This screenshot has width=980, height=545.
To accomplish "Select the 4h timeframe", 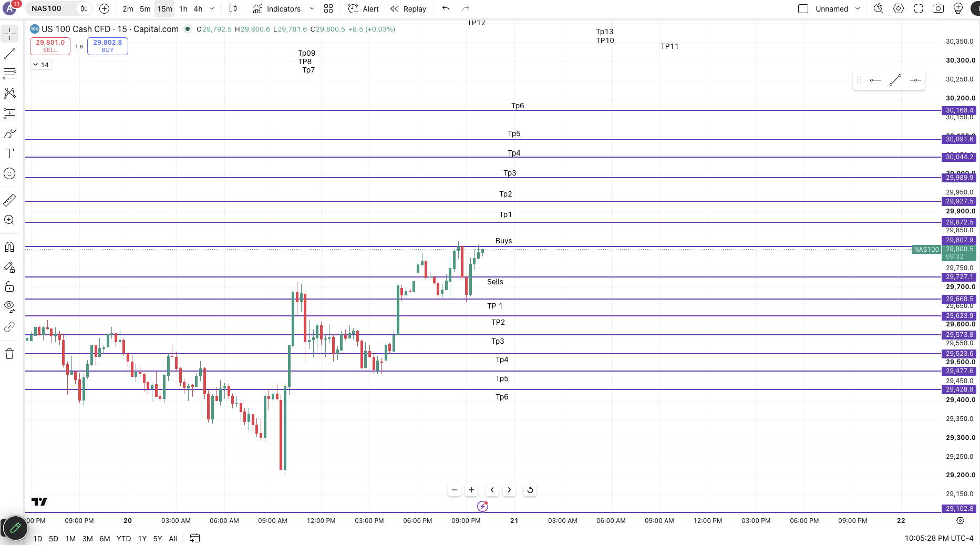I will [198, 8].
